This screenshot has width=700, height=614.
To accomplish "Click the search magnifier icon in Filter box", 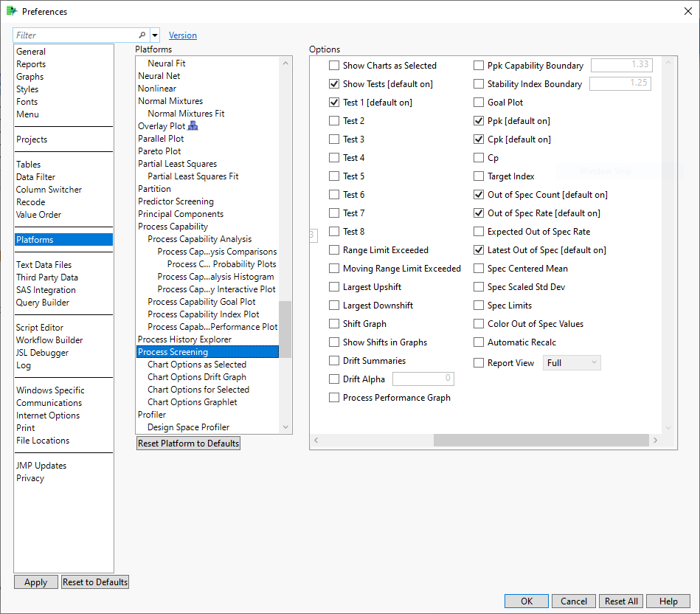I will point(142,35).
